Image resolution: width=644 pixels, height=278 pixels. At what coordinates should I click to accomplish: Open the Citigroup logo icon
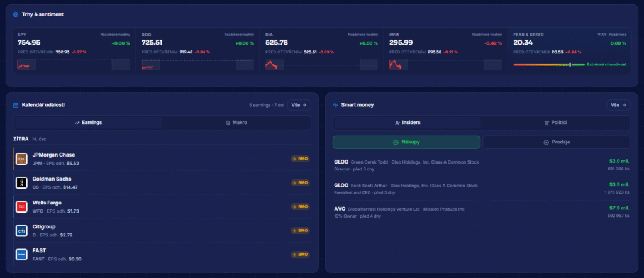21,231
